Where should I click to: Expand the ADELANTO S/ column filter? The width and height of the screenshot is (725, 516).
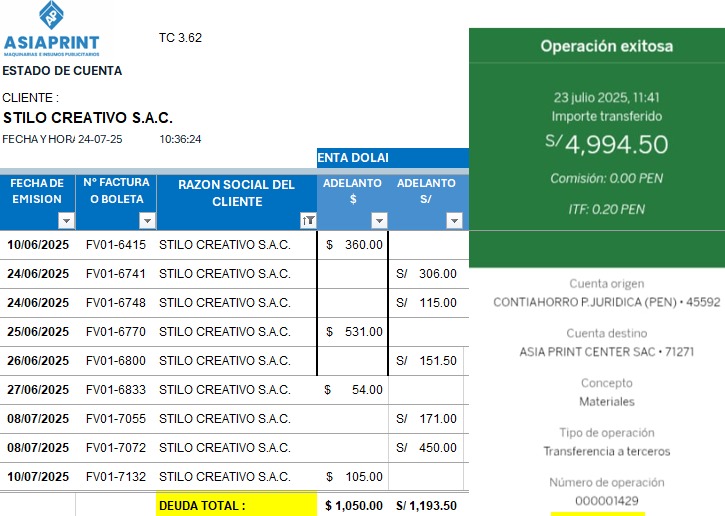pos(454,220)
